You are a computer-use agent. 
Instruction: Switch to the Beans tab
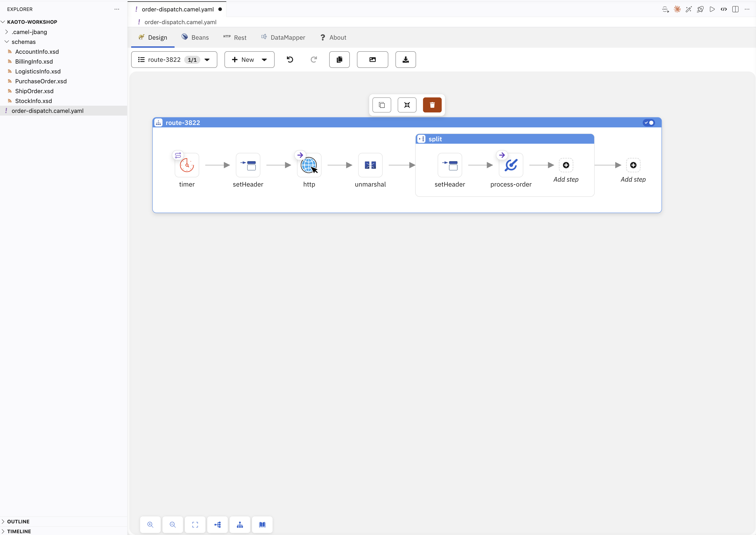coord(195,37)
